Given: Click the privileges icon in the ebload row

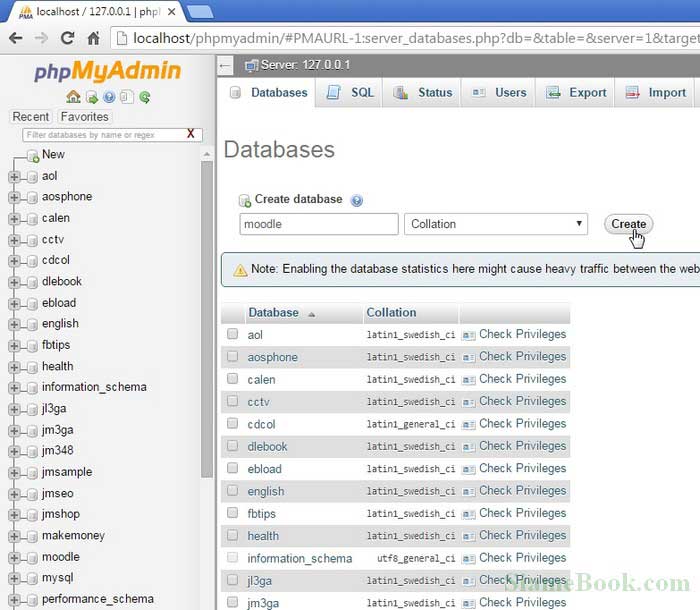Looking at the screenshot, I should (468, 469).
